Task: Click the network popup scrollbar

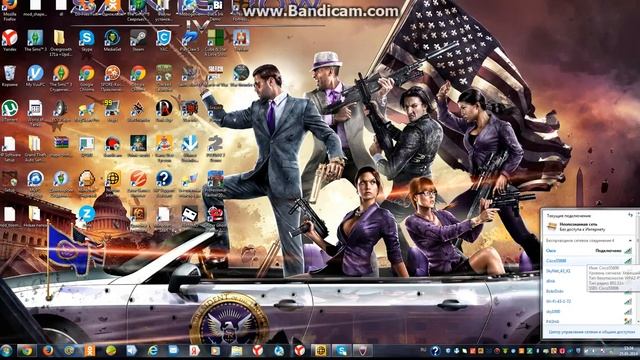Action: point(638,267)
